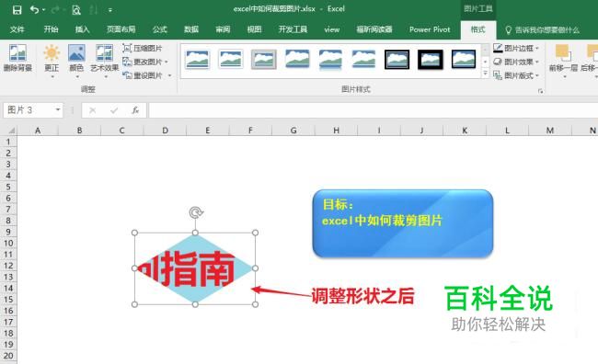This screenshot has height=364, width=598.
Task: Open 图片边框 picture border dropdown
Action: click(x=515, y=48)
